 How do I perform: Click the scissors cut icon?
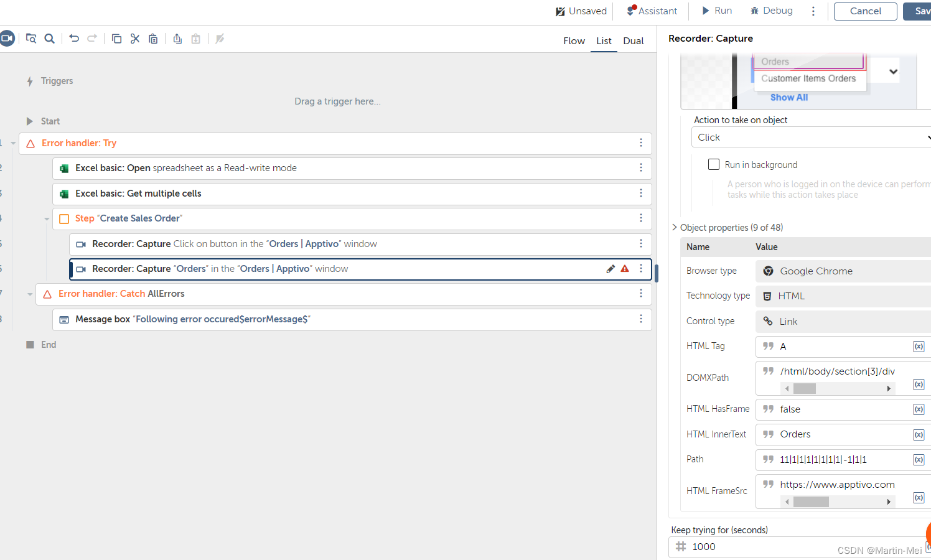click(x=135, y=39)
